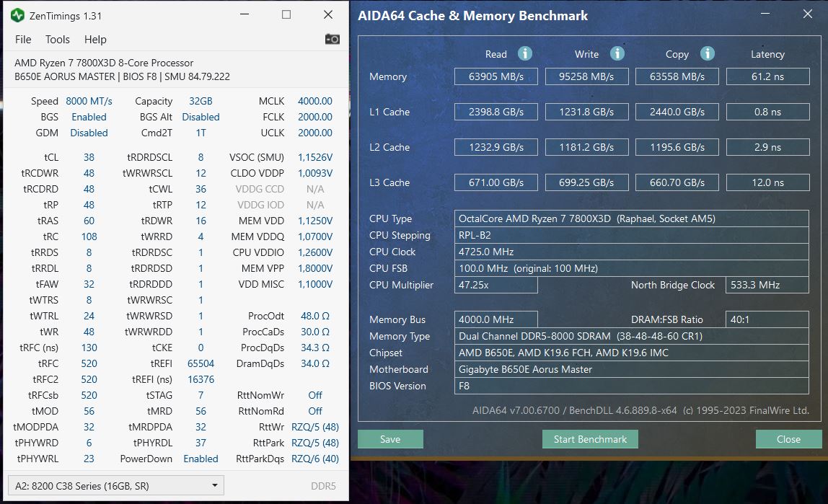The width and height of the screenshot is (828, 504).
Task: Click the Close button in AIDA64
Action: coord(788,439)
